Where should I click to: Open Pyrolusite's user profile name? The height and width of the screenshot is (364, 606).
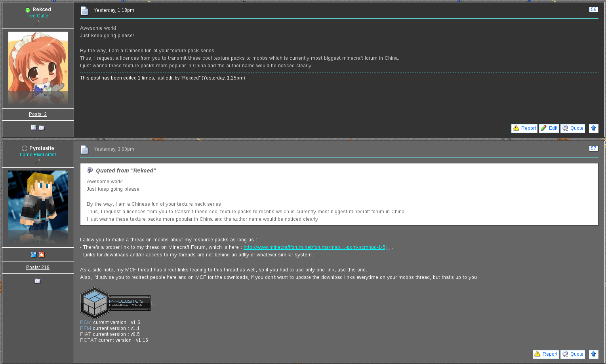click(x=42, y=148)
